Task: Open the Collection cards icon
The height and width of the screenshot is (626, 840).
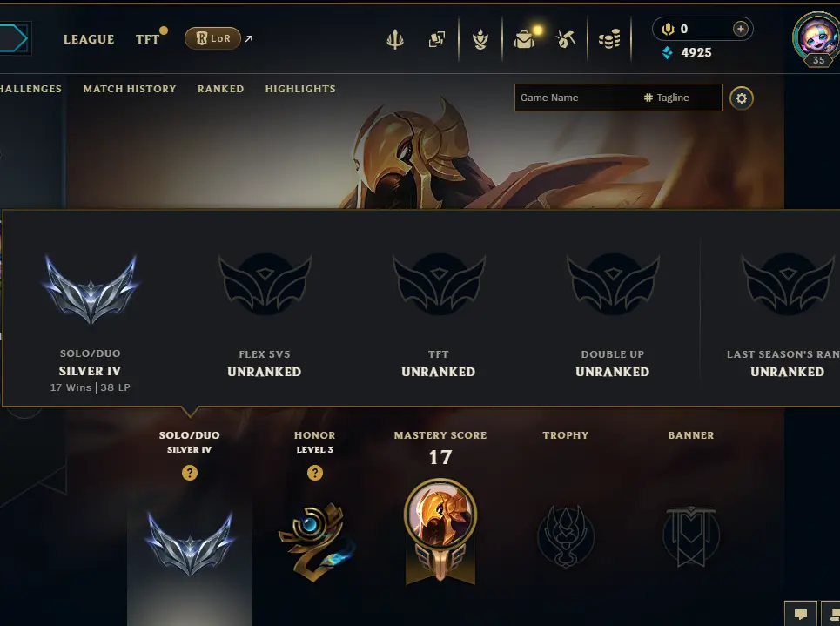Action: tap(437, 39)
